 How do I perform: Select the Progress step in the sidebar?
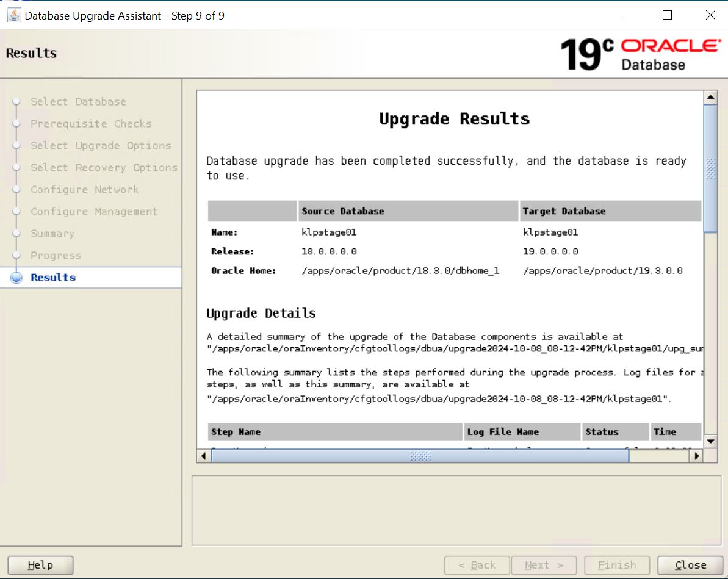56,256
